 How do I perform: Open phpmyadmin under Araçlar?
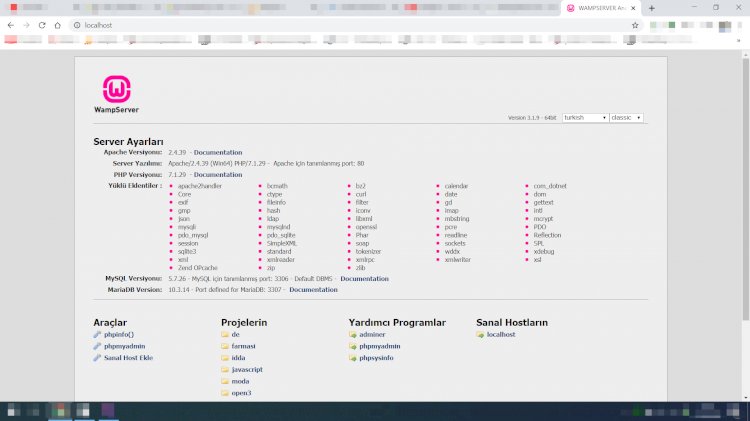point(124,346)
